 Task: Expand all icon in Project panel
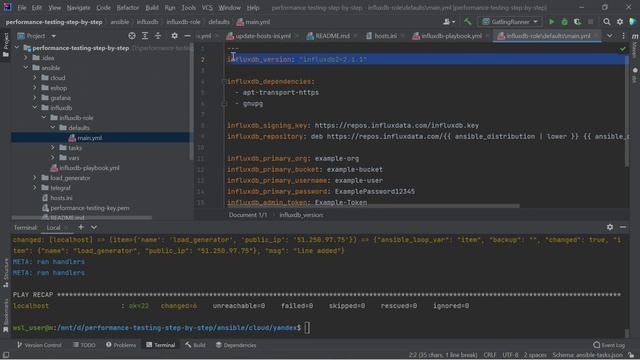click(145, 36)
